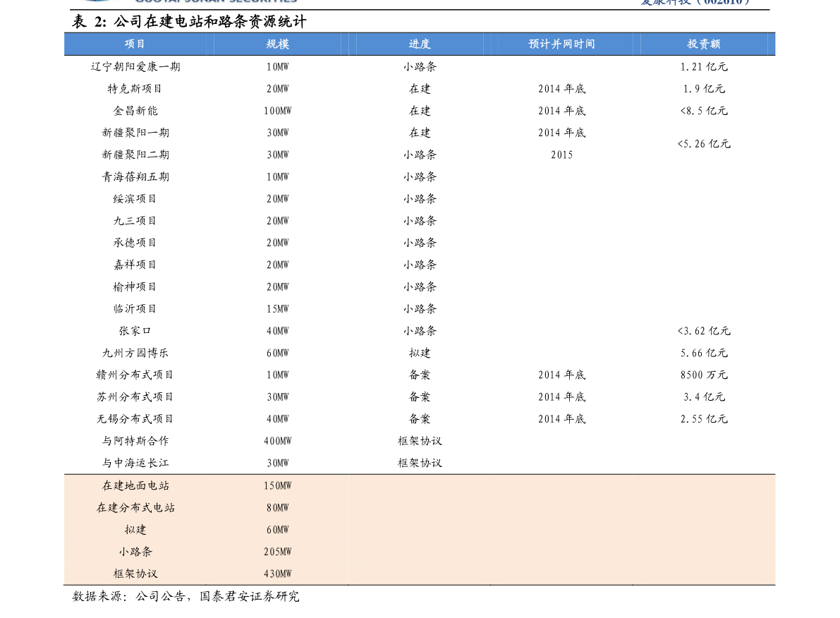Image resolution: width=840 pixels, height=618 pixels.
Task: Click the <8.5 亿元 investment figure
Action: pyautogui.click(x=704, y=110)
